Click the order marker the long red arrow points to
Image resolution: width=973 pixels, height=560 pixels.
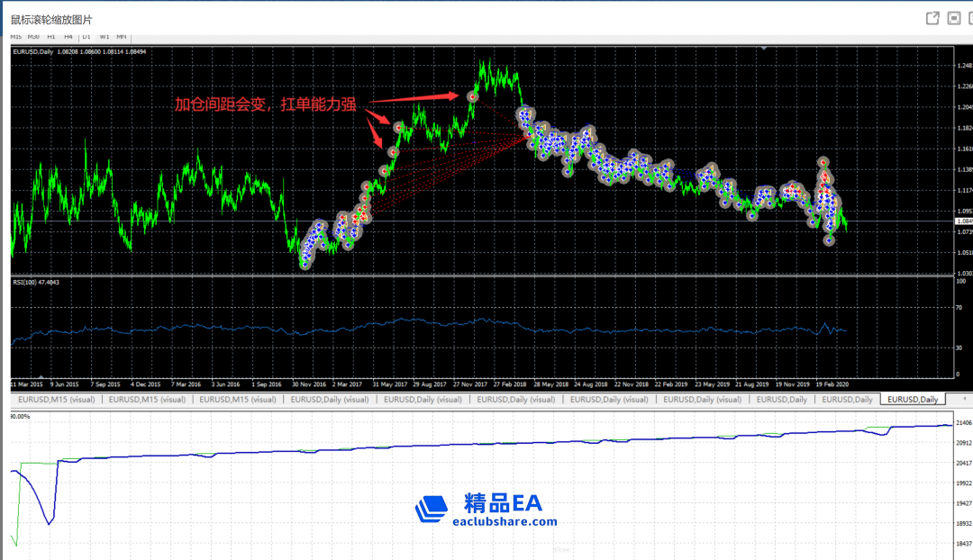click(471, 96)
